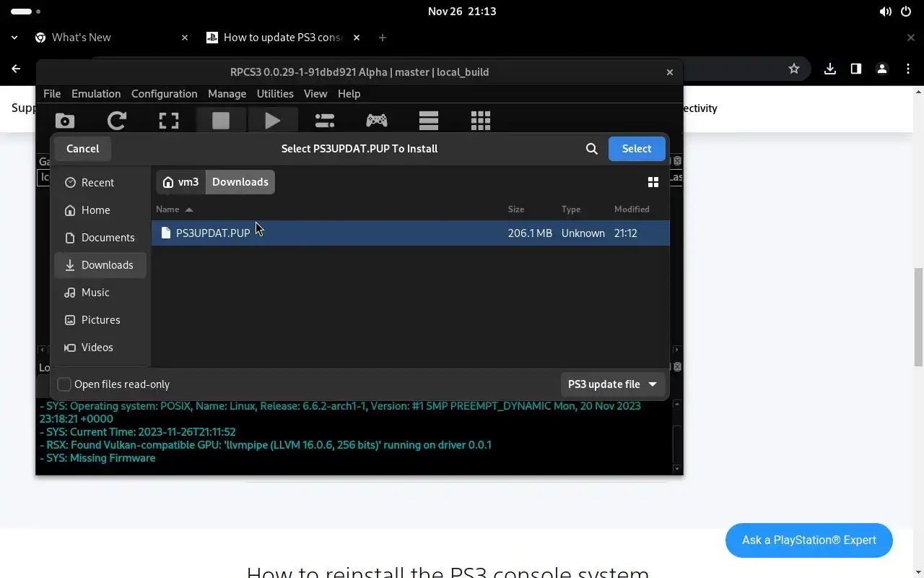Open browser profile icon
Screen dimensions: 924x578
coord(881,69)
